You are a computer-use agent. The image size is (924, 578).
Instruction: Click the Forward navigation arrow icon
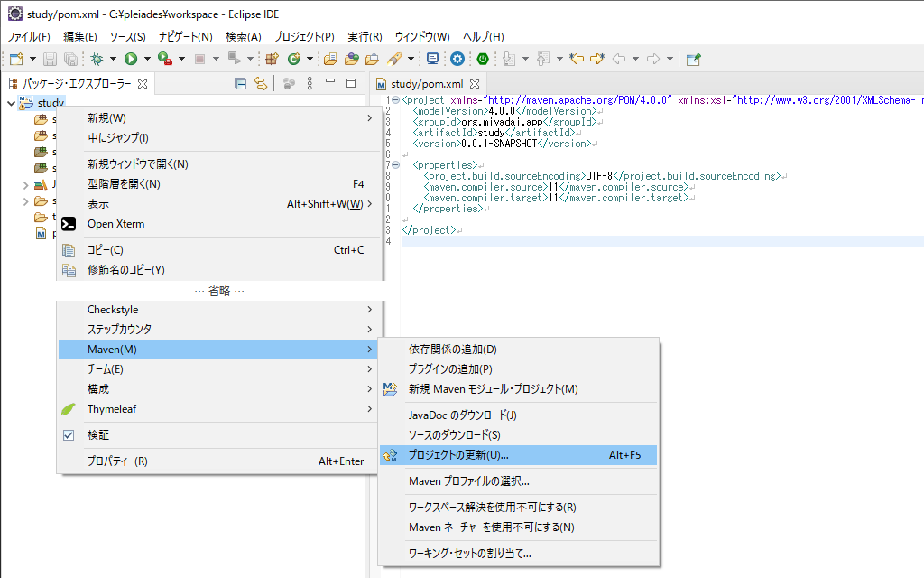coord(653,59)
